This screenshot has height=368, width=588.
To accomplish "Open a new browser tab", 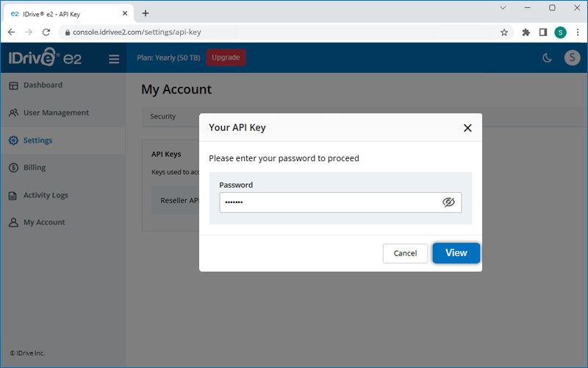I will 146,13.
